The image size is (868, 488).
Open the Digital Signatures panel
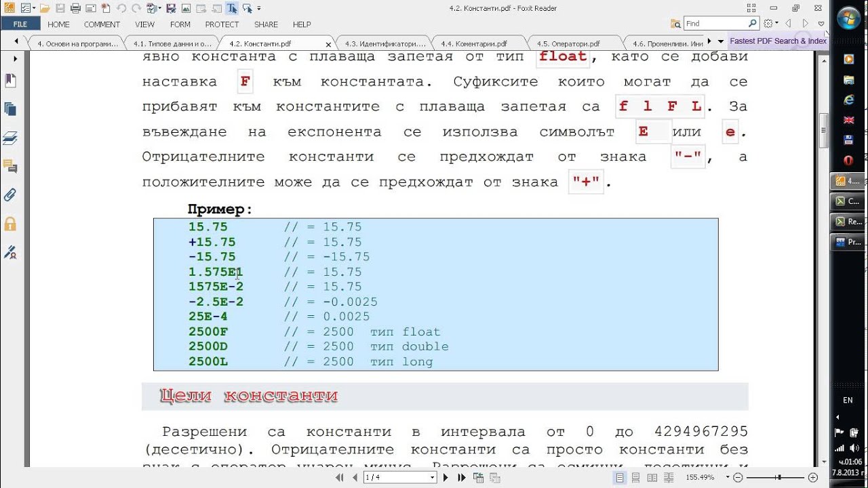click(9, 253)
